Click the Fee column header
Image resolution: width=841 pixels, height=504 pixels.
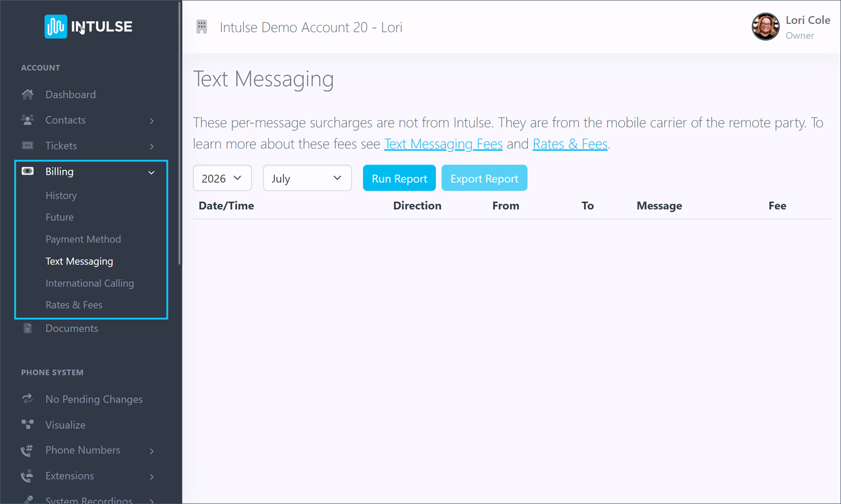777,206
